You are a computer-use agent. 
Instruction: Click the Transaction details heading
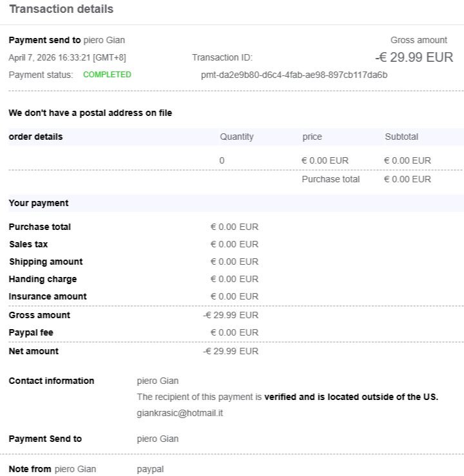click(61, 10)
